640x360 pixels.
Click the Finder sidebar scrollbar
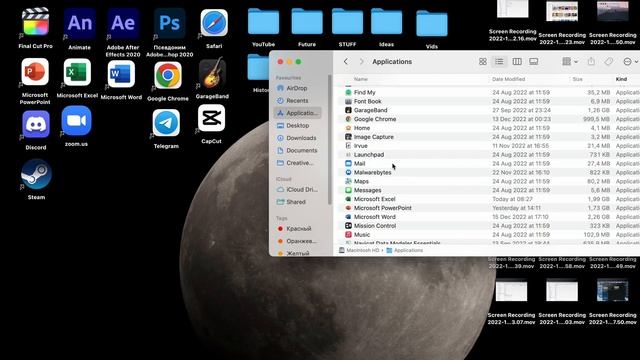pyautogui.click(x=330, y=139)
